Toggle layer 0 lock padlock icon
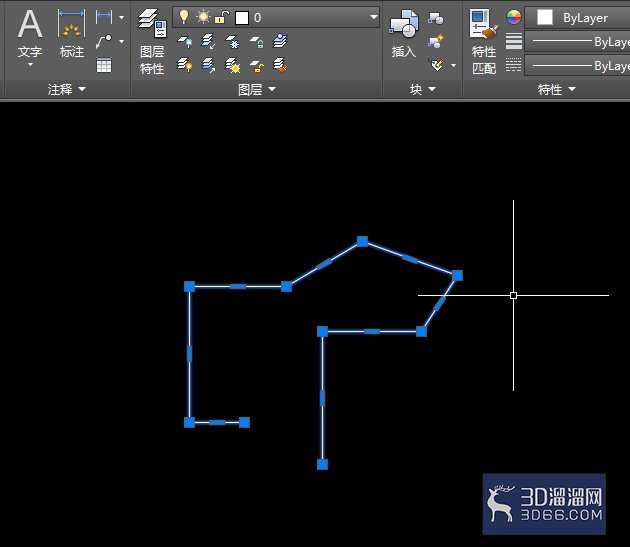The image size is (630, 547). (x=221, y=17)
